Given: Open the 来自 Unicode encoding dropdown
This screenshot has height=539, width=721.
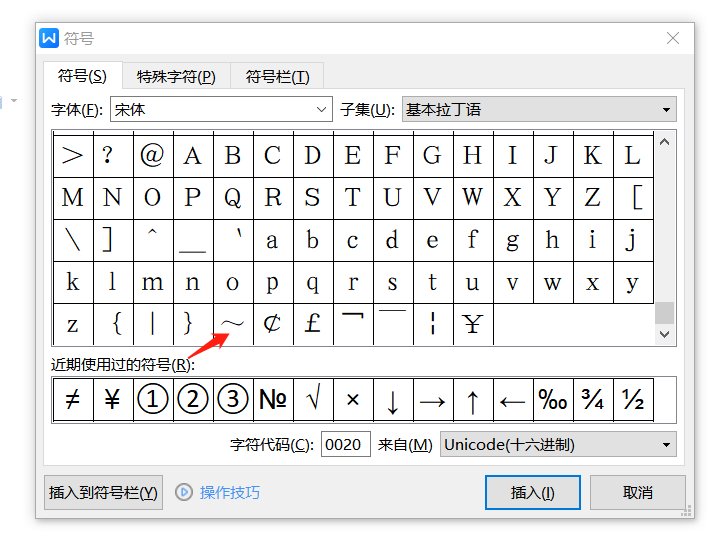Looking at the screenshot, I should (558, 444).
